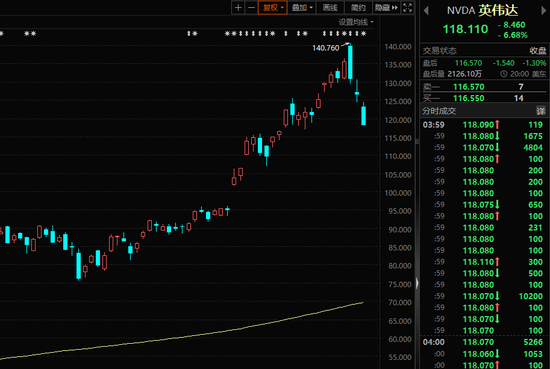Open detailed trades via 详 button
Screen dimensions: 550x369
[x=541, y=111]
